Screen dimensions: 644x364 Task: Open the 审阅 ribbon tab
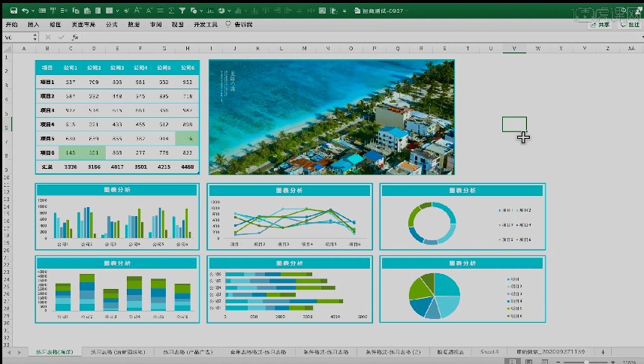[x=155, y=25]
